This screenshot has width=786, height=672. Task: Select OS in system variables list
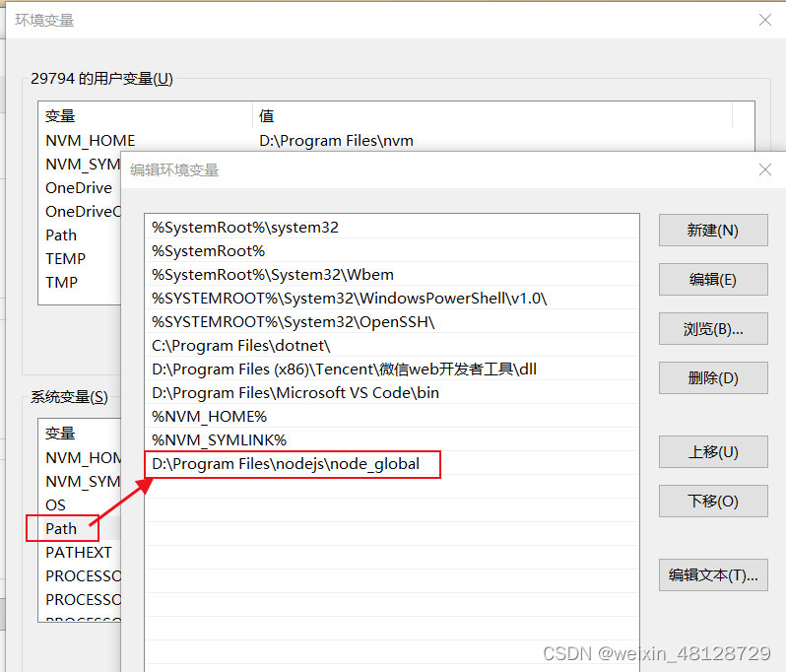tap(55, 504)
